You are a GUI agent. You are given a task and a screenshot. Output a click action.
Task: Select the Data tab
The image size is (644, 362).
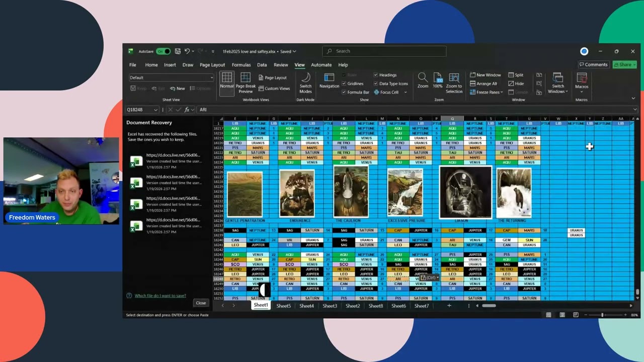[262, 65]
